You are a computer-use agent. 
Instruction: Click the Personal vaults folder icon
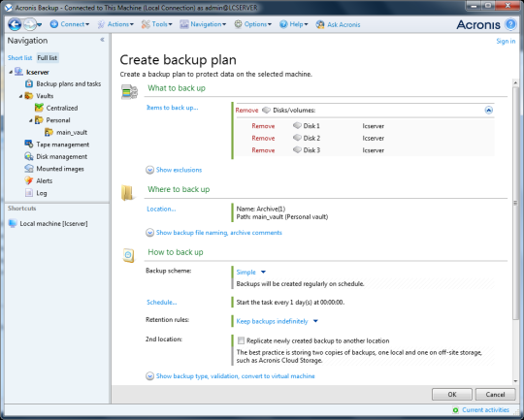39,120
